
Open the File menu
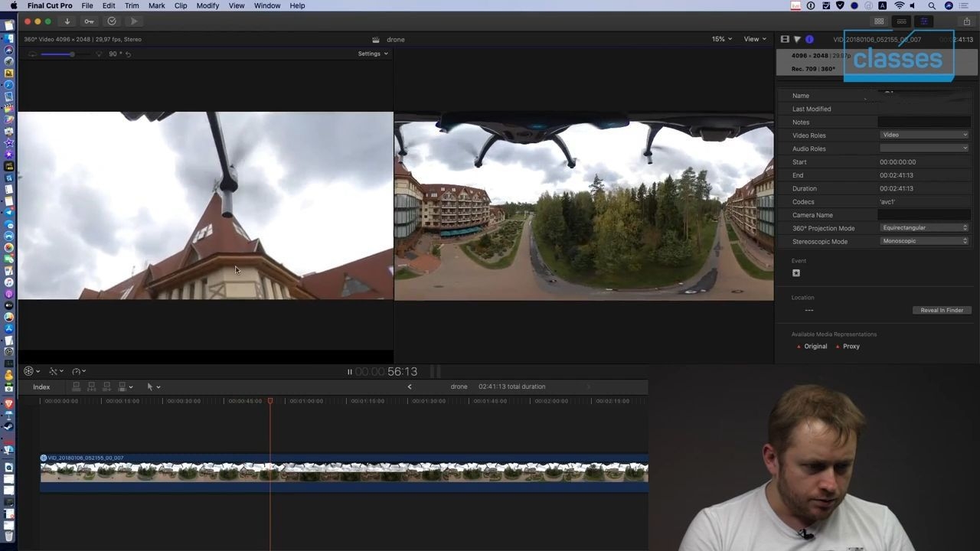point(87,5)
